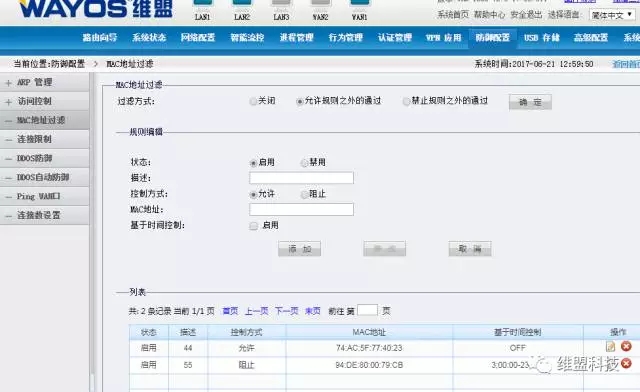Select 关闭 filter mode radio button
Viewport: 640px width, 392px height.
click(253, 101)
